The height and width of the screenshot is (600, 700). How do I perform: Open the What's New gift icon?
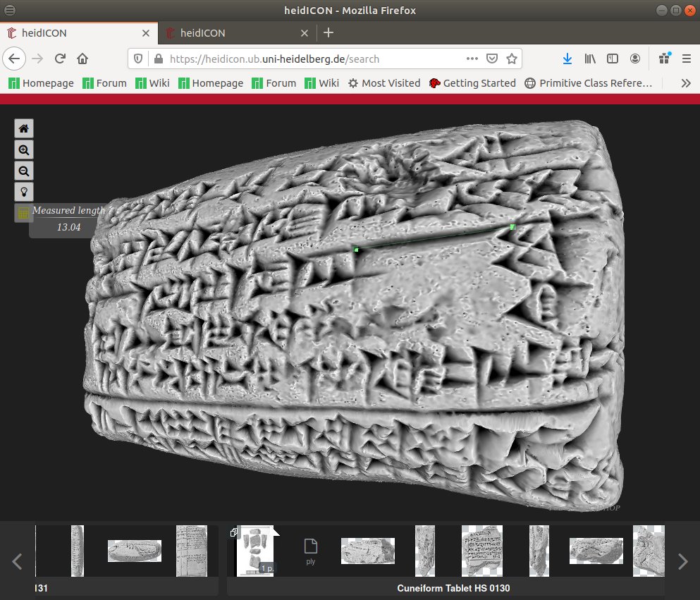(x=664, y=59)
